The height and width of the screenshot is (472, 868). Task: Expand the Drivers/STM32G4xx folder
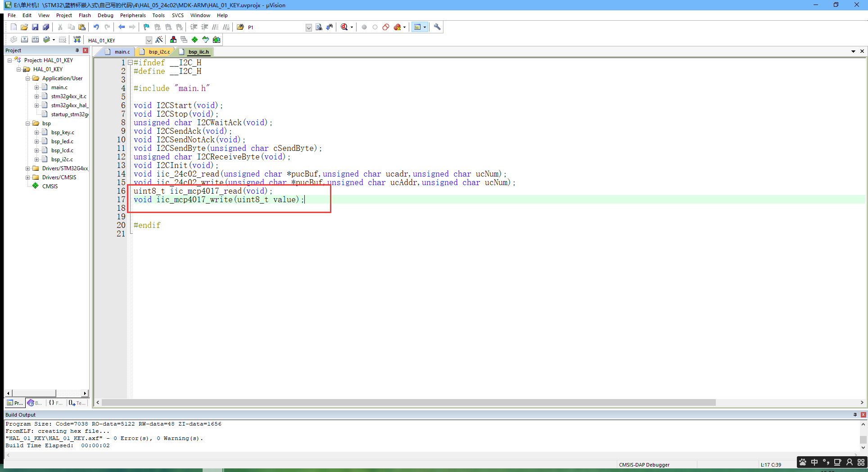[x=27, y=168]
